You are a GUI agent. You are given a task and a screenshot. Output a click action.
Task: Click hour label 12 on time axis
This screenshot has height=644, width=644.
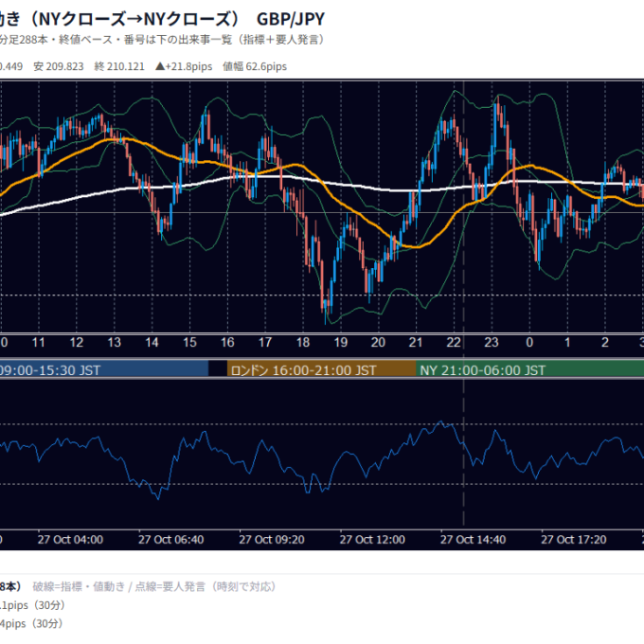(77, 342)
